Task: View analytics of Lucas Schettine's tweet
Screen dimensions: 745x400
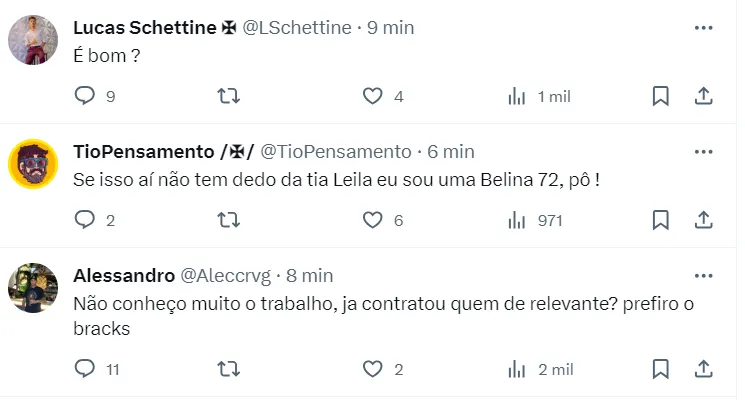Action: click(517, 96)
